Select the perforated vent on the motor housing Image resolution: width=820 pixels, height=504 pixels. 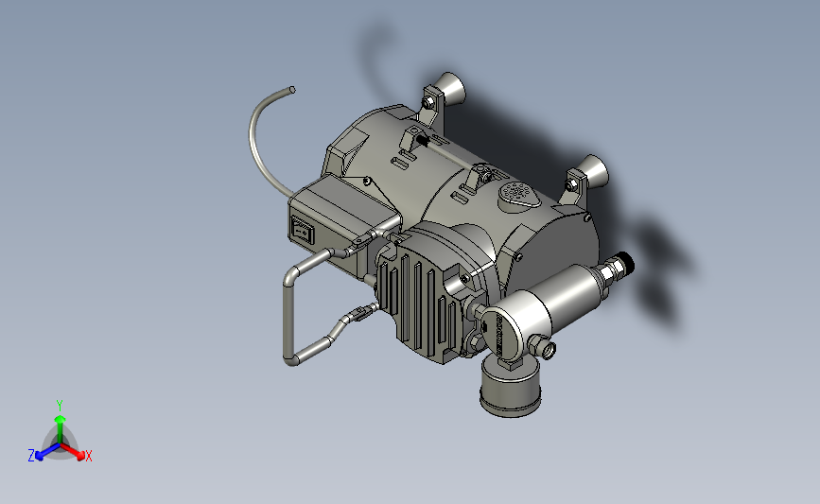click(518, 194)
